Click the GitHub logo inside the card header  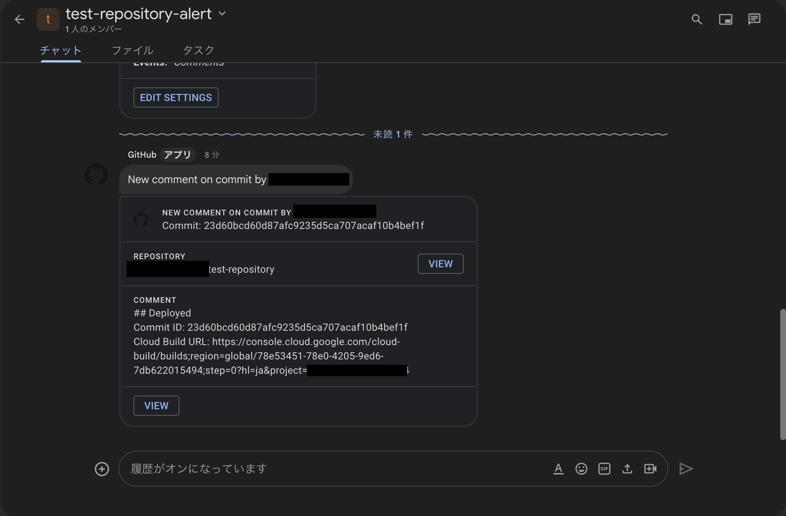click(x=141, y=219)
